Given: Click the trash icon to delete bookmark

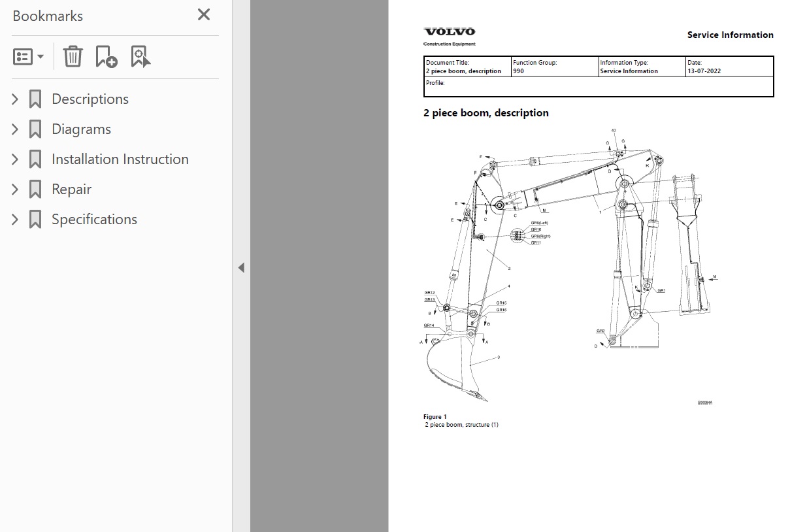Looking at the screenshot, I should pos(73,57).
